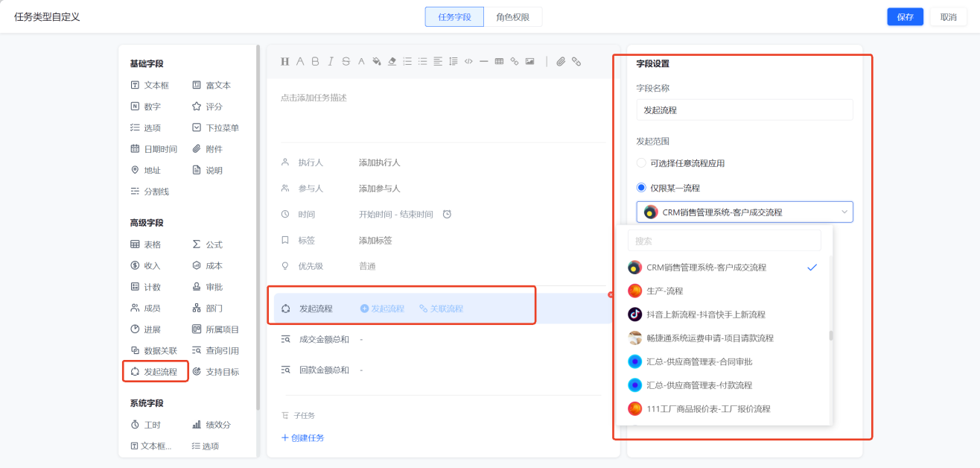Choose 生产-流程 from the dropdown list
Image resolution: width=980 pixels, height=468 pixels.
click(725, 291)
